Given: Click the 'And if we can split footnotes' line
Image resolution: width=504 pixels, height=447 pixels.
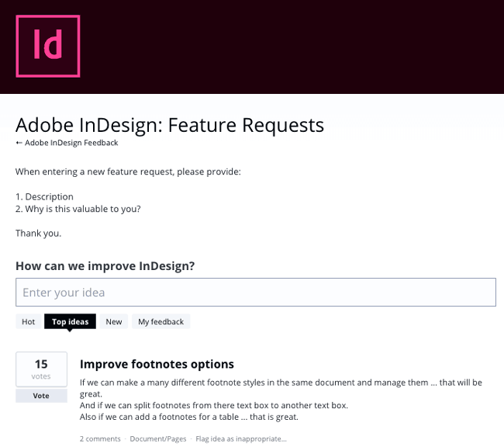Looking at the screenshot, I should (214, 405).
